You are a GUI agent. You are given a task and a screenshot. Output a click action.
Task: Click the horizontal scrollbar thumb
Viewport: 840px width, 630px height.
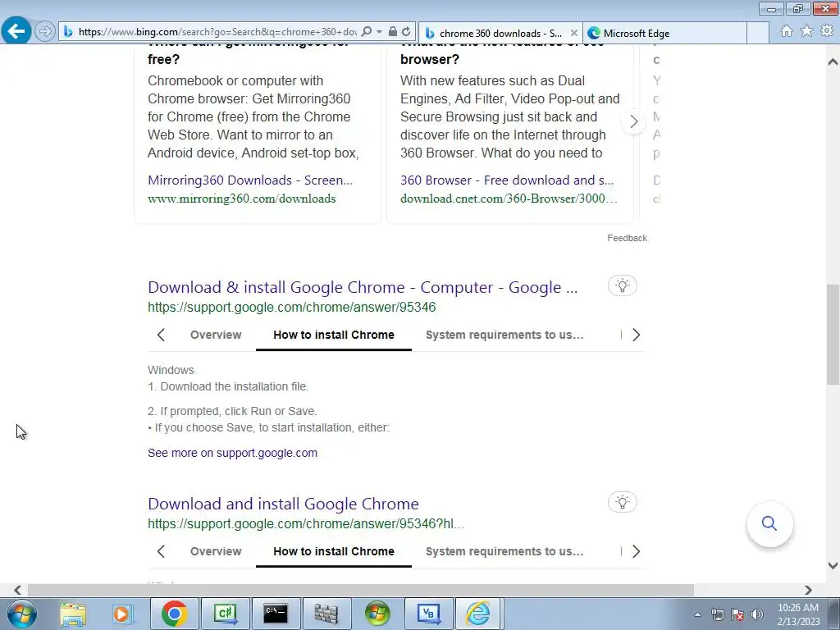(361, 590)
